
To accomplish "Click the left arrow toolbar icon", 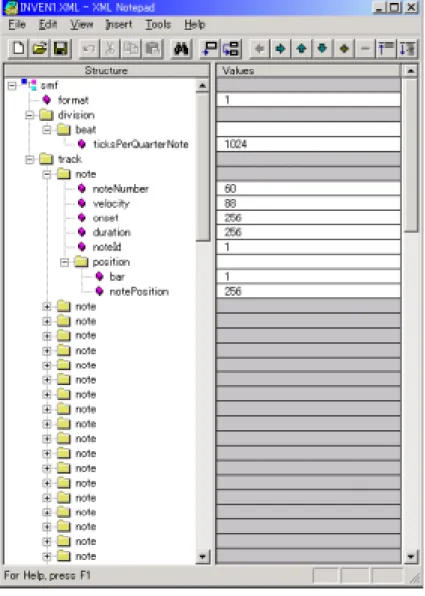I will [260, 49].
